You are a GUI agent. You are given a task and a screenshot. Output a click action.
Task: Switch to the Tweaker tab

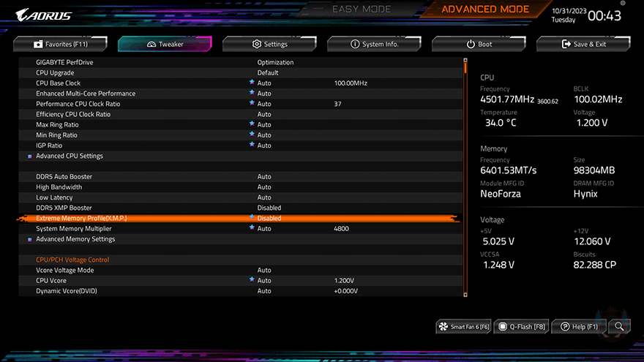165,44
